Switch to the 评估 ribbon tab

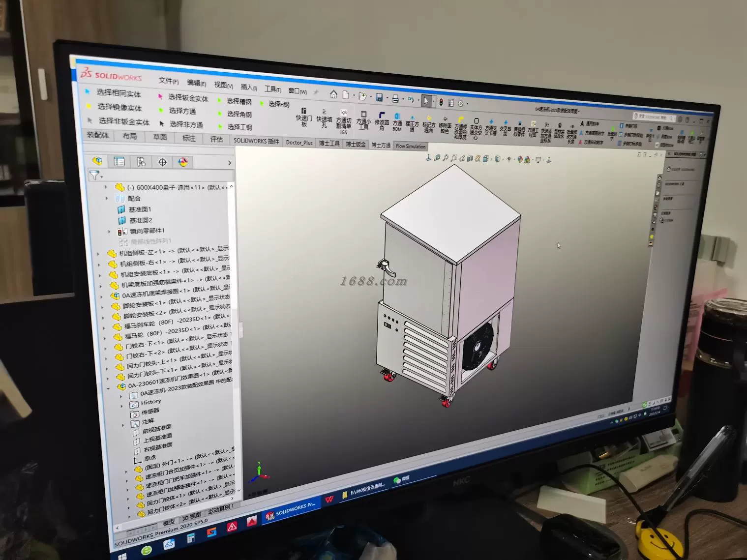217,139
